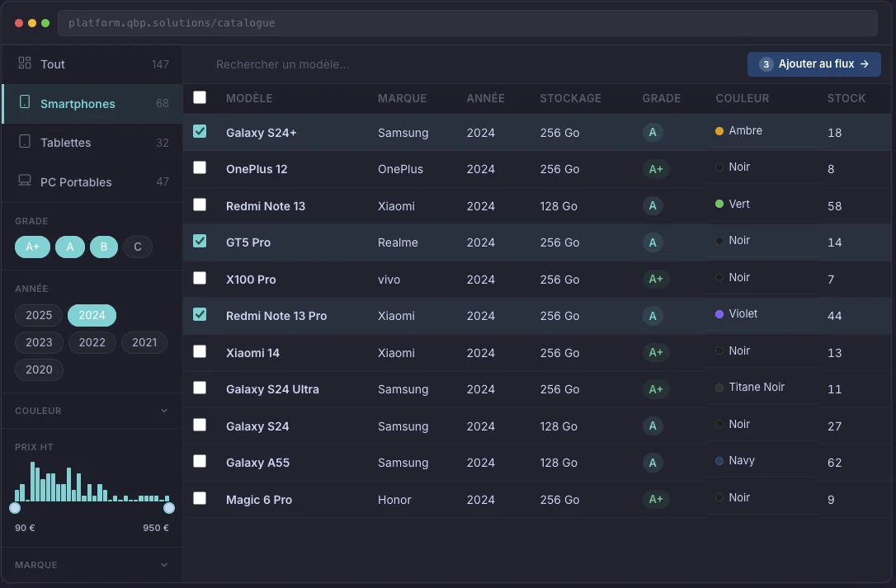
Task: Filter by year 2025
Action: [39, 315]
